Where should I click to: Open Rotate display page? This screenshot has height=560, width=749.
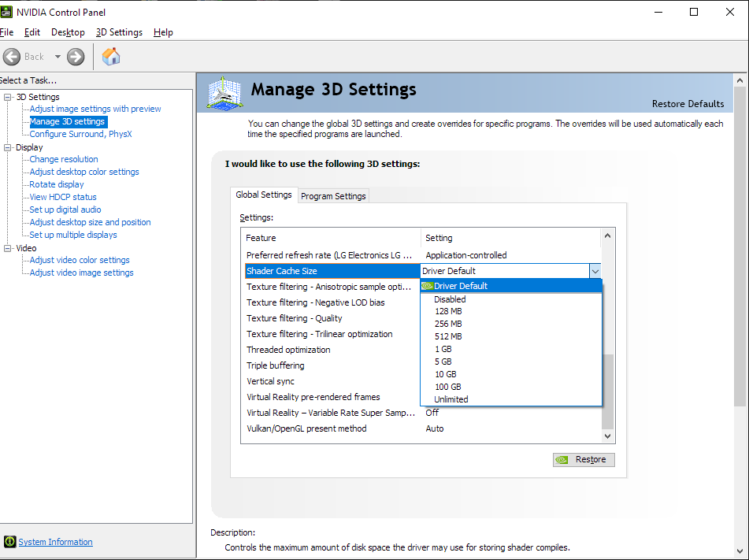point(57,184)
